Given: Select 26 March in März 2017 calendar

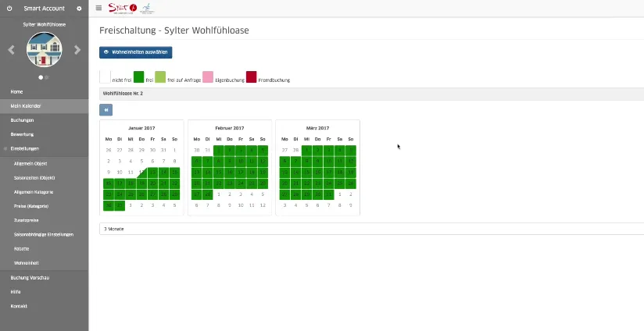Looking at the screenshot, I should tap(351, 183).
